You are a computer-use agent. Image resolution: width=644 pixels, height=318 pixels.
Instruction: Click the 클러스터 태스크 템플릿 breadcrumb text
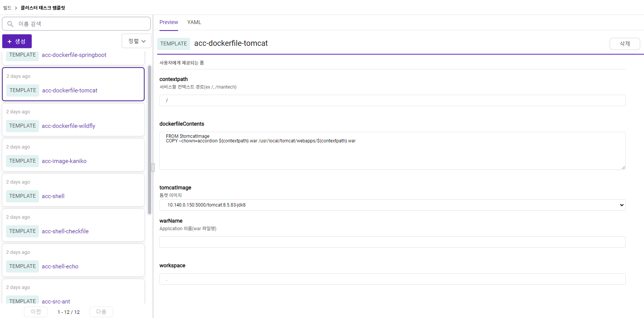click(43, 8)
